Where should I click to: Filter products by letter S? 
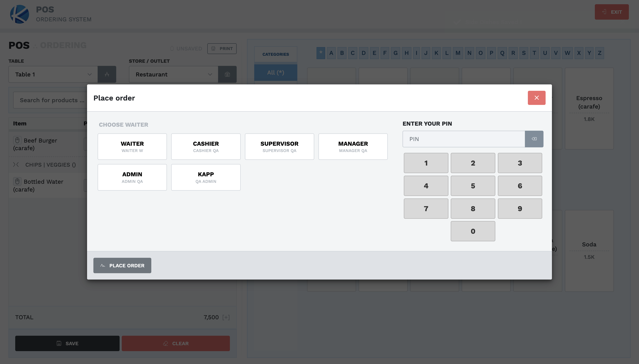click(x=524, y=53)
